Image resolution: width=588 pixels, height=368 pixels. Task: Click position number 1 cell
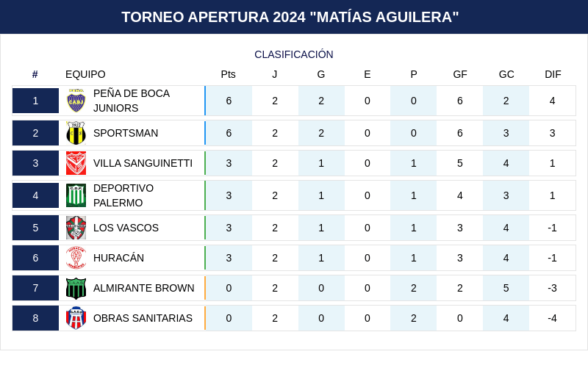click(x=35, y=101)
